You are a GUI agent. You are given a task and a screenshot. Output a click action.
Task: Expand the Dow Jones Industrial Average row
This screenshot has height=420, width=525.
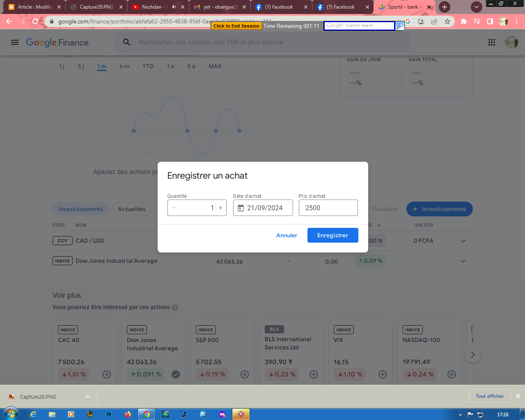pos(463,261)
